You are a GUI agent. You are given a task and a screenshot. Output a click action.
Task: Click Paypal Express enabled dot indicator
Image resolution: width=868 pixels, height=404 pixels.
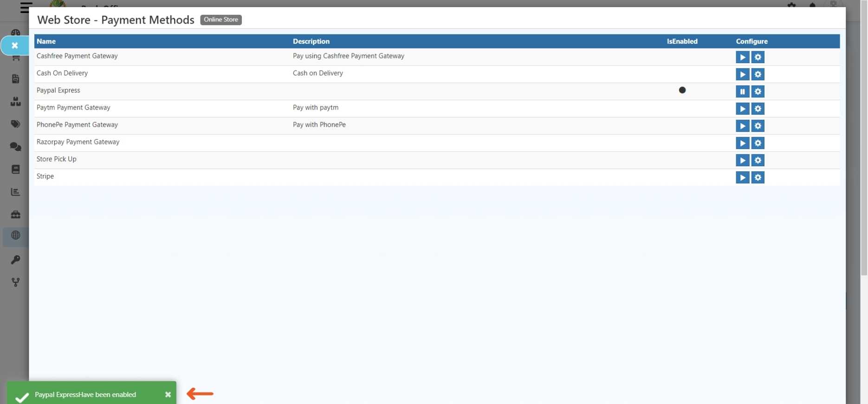[x=682, y=90]
